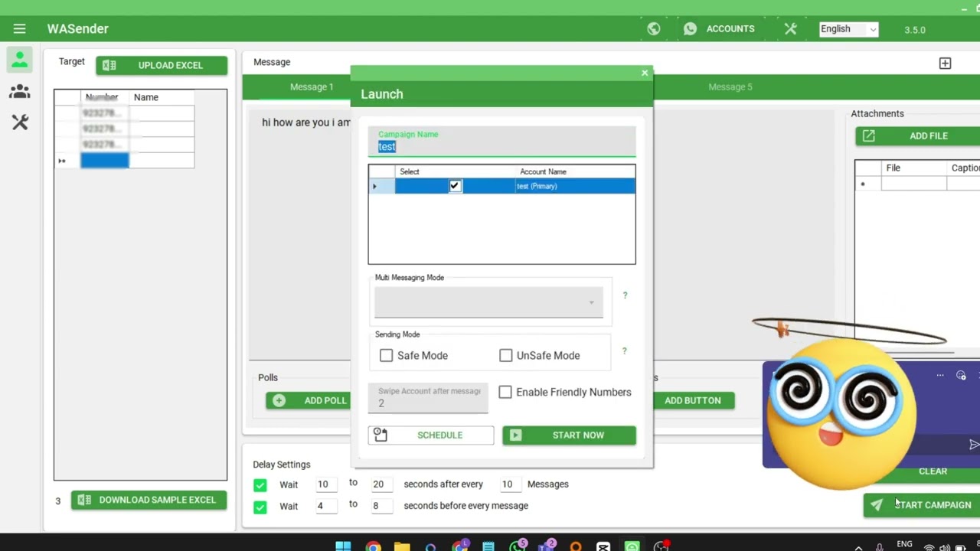The image size is (980, 551).
Task: Click the WASender taskbar icon
Action: (x=632, y=546)
